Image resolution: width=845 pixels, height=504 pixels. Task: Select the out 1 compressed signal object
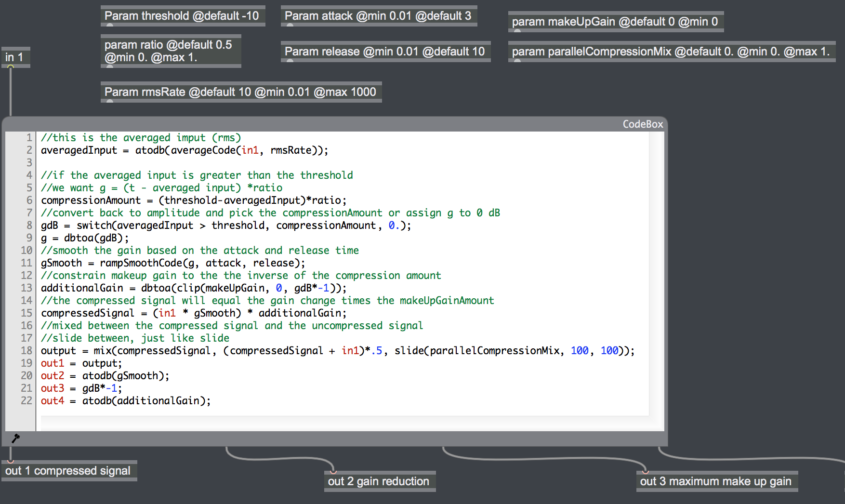[x=69, y=471]
